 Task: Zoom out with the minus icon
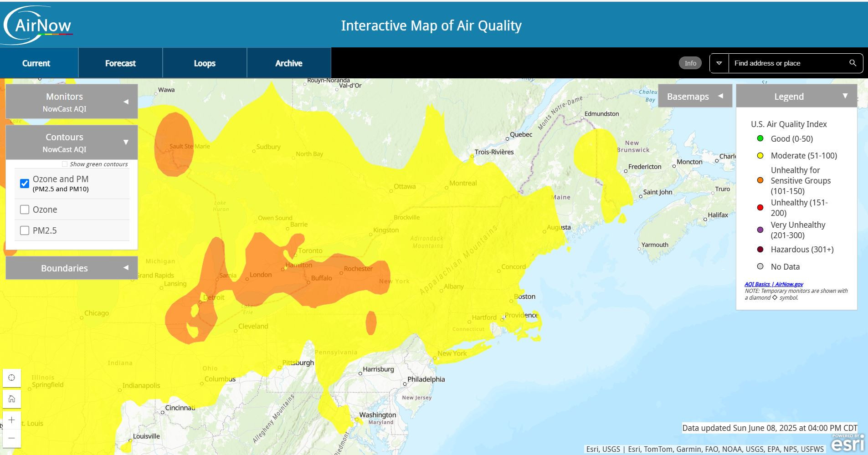12,438
